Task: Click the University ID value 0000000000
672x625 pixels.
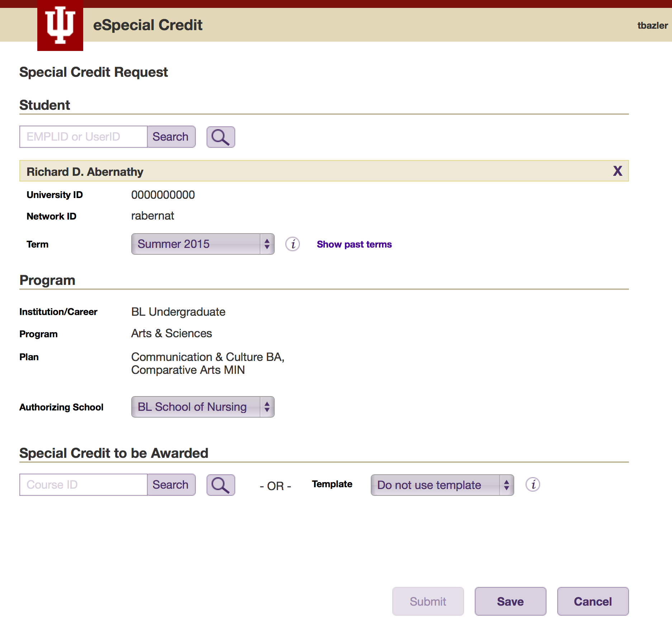Action: [x=163, y=195]
